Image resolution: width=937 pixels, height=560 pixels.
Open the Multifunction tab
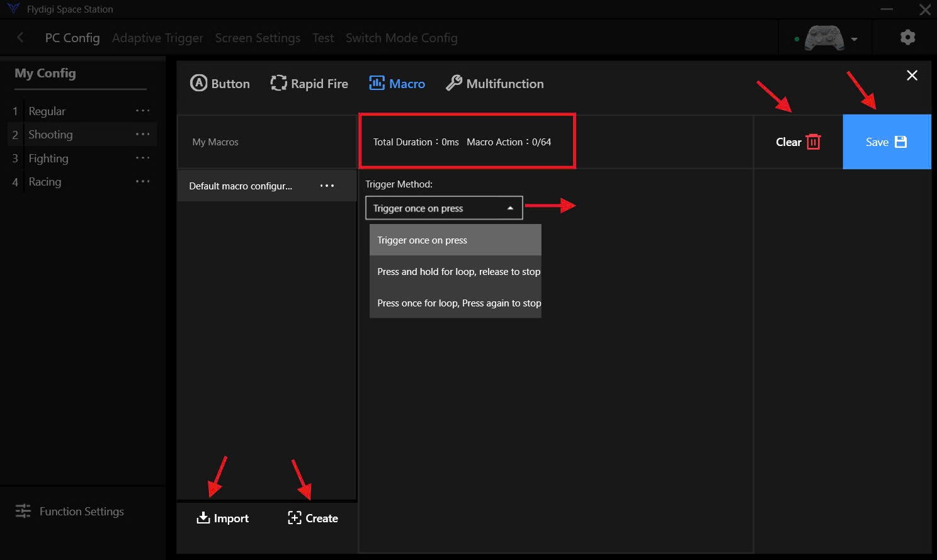click(495, 83)
